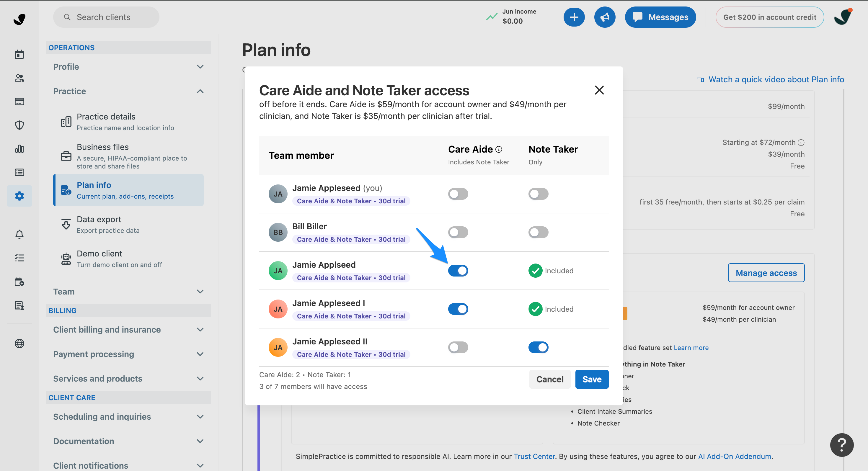Save the Care Aide access changes
Image resolution: width=868 pixels, height=471 pixels.
tap(592, 379)
